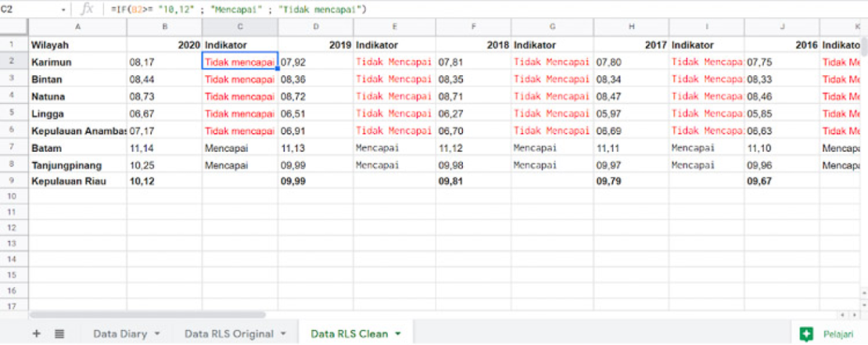Viewport: 868px width, 345px height.
Task: Switch to the Data Diary sheet tab
Action: [120, 333]
